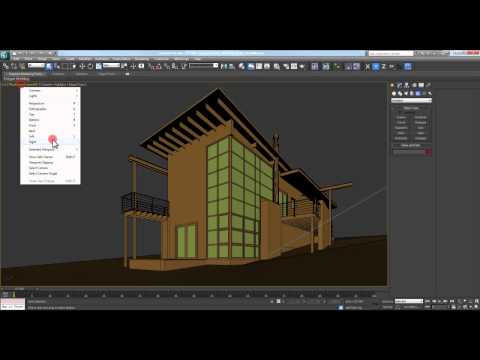This screenshot has height=360, width=480.
Task: Open Edit Named Selection Sets
Action: click(184, 67)
